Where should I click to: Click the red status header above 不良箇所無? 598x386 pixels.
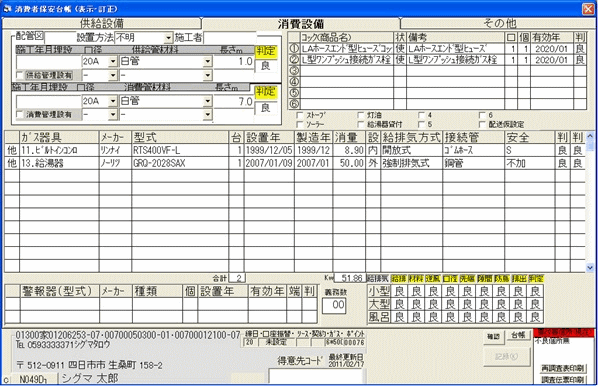[x=564, y=333]
